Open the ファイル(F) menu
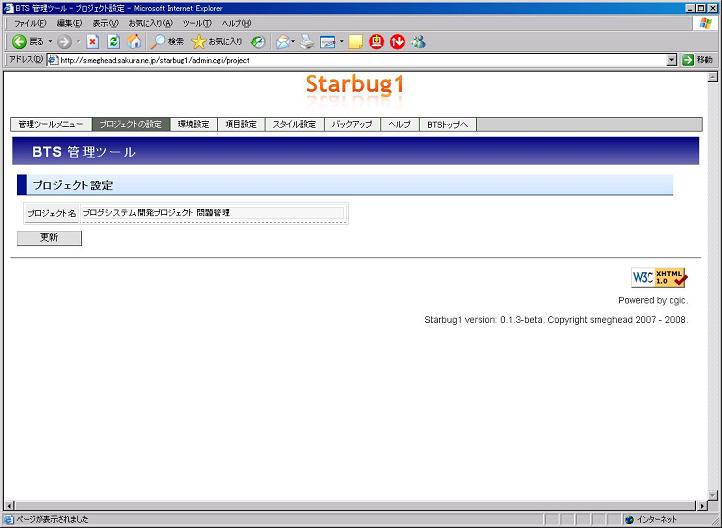Screen dimensions: 722x528 pyautogui.click(x=30, y=23)
